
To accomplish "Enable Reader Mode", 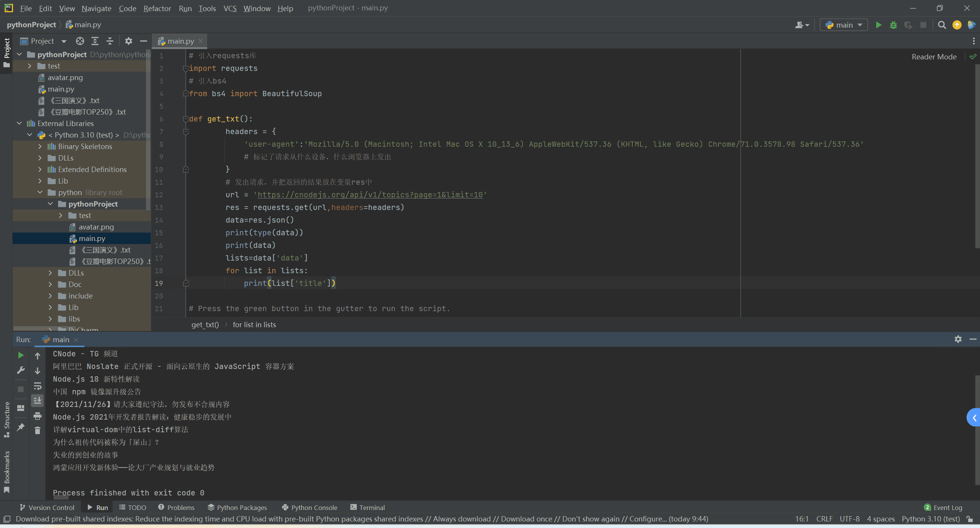I will [934, 57].
